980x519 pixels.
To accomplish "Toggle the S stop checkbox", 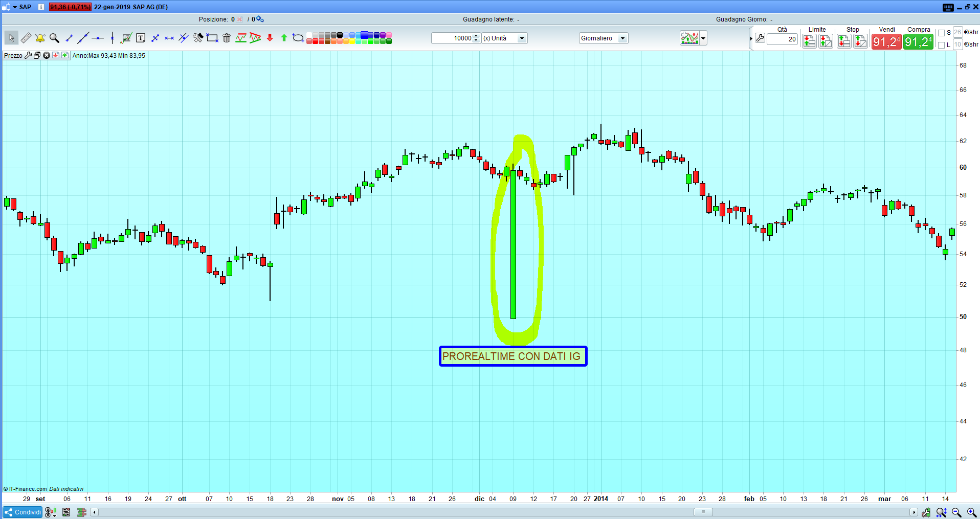I will (941, 33).
